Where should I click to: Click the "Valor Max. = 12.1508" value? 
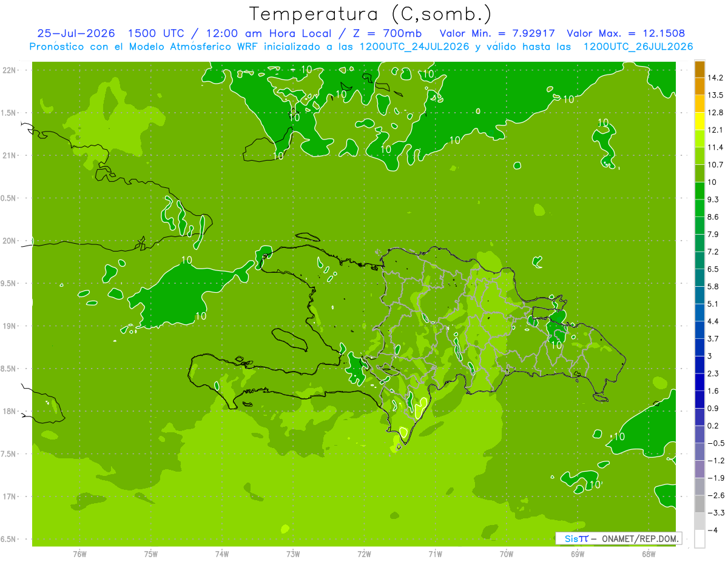(626, 33)
